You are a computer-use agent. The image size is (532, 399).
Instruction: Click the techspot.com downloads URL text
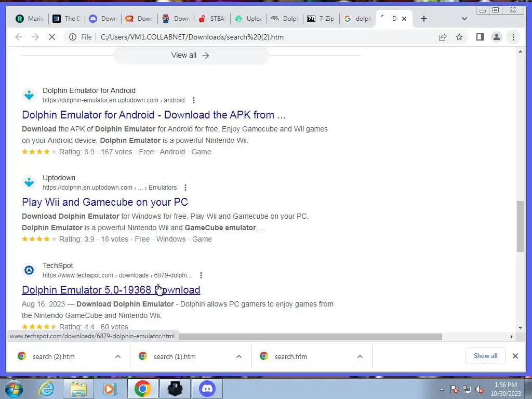(117, 275)
